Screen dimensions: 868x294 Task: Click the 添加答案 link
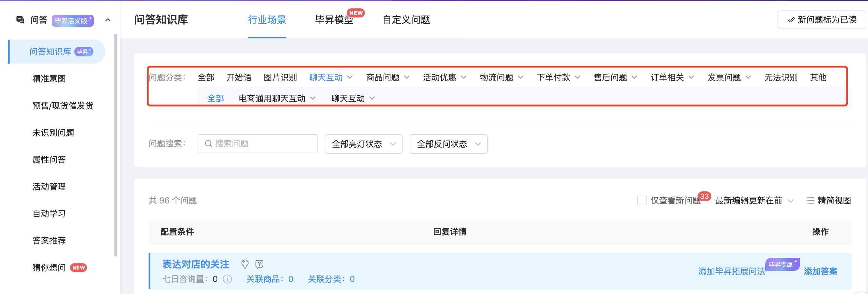[820, 271]
